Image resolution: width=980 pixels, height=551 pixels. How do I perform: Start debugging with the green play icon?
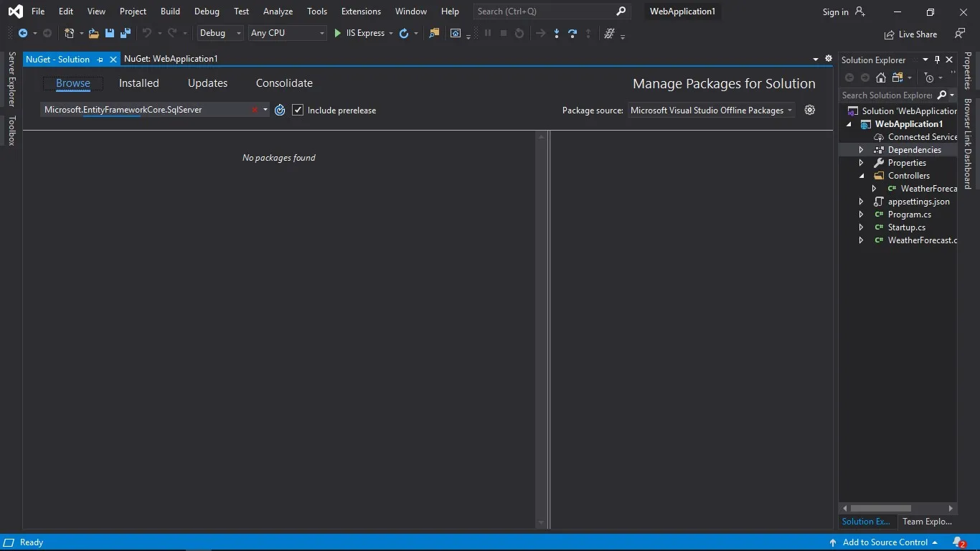(338, 33)
